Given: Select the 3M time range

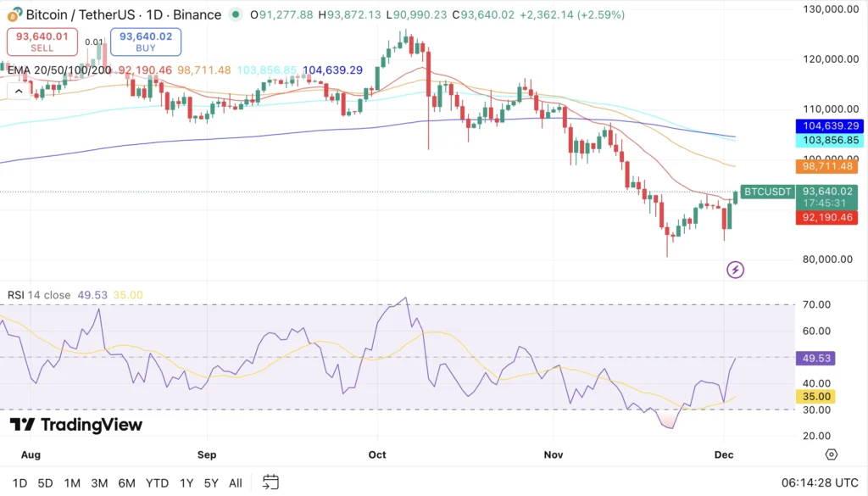Looking at the screenshot, I should (x=99, y=483).
